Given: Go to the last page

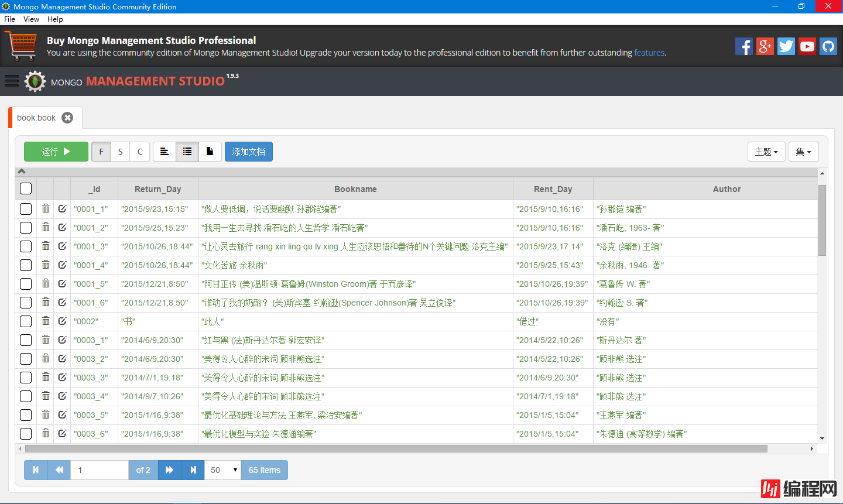Looking at the screenshot, I should coord(193,470).
